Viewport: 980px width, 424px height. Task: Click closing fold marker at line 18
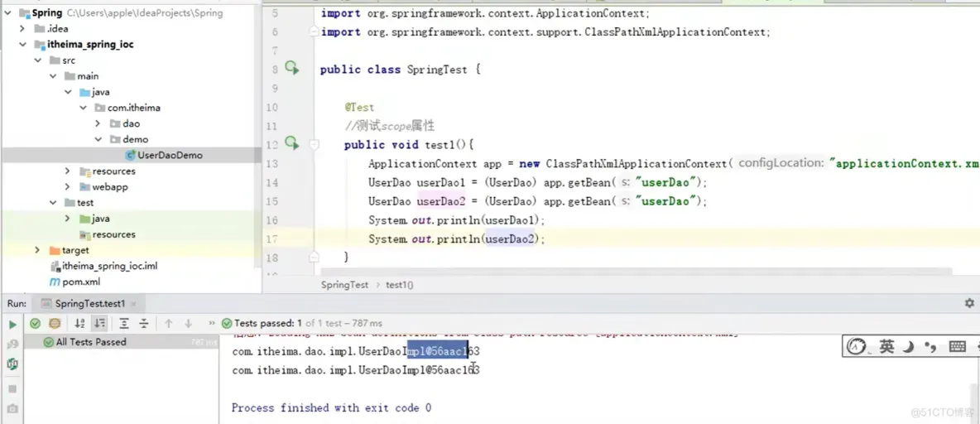(x=315, y=257)
